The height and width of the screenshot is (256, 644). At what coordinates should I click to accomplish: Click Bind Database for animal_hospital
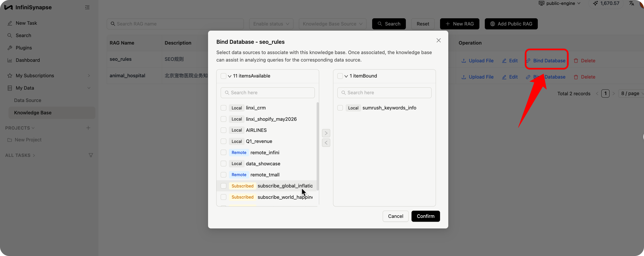click(545, 77)
